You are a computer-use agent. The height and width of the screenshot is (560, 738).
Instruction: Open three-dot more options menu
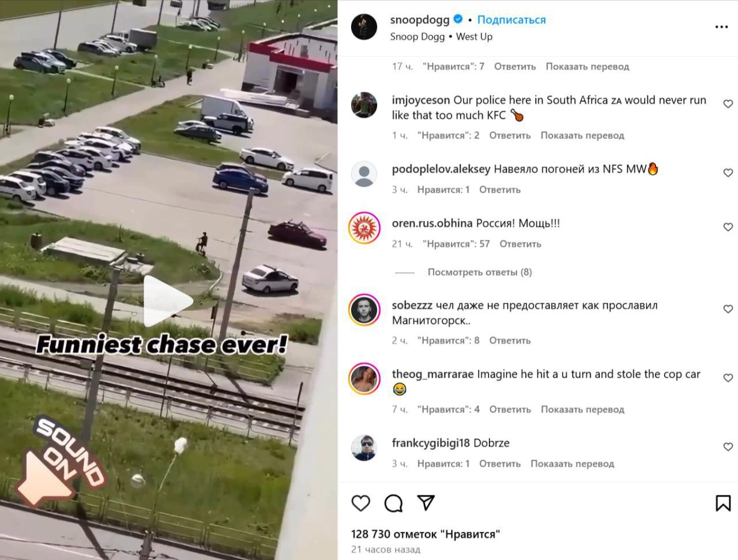[x=721, y=27]
